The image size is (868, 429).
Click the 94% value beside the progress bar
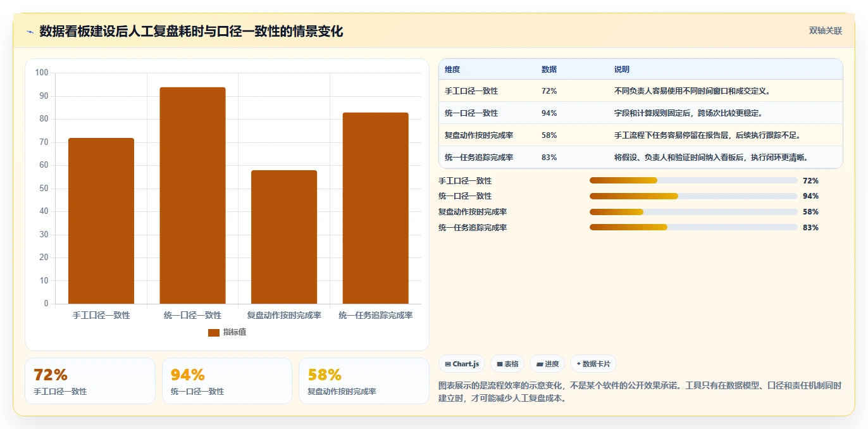810,196
